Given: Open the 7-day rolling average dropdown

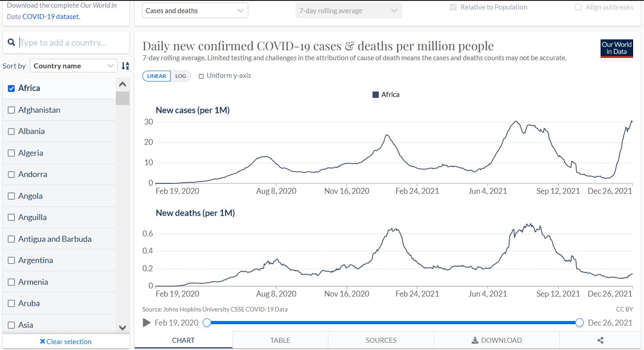Looking at the screenshot, I should (x=349, y=11).
